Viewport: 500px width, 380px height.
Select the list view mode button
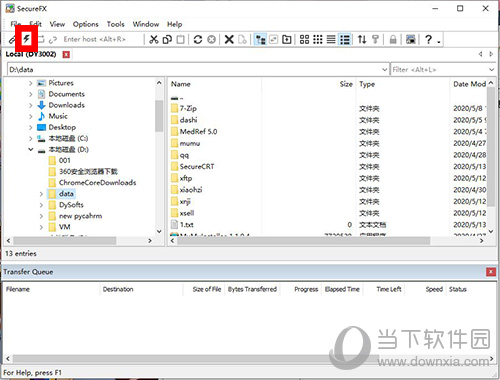coord(331,39)
